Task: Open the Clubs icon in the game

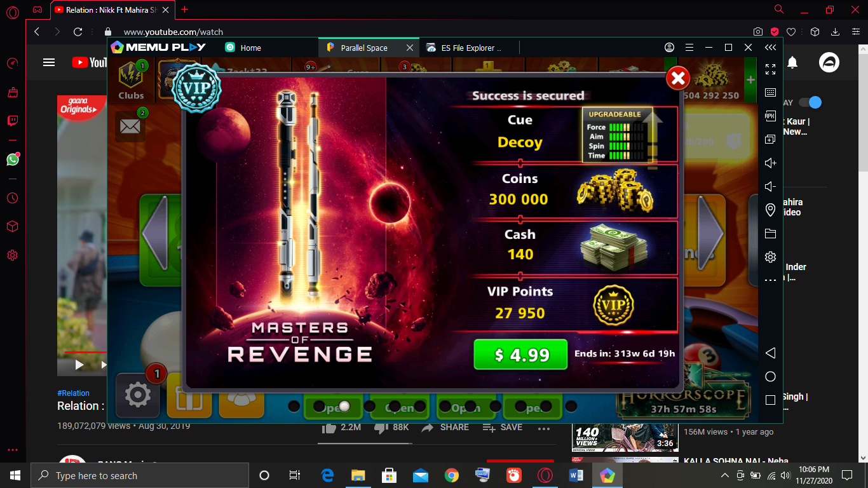Action: pyautogui.click(x=131, y=80)
